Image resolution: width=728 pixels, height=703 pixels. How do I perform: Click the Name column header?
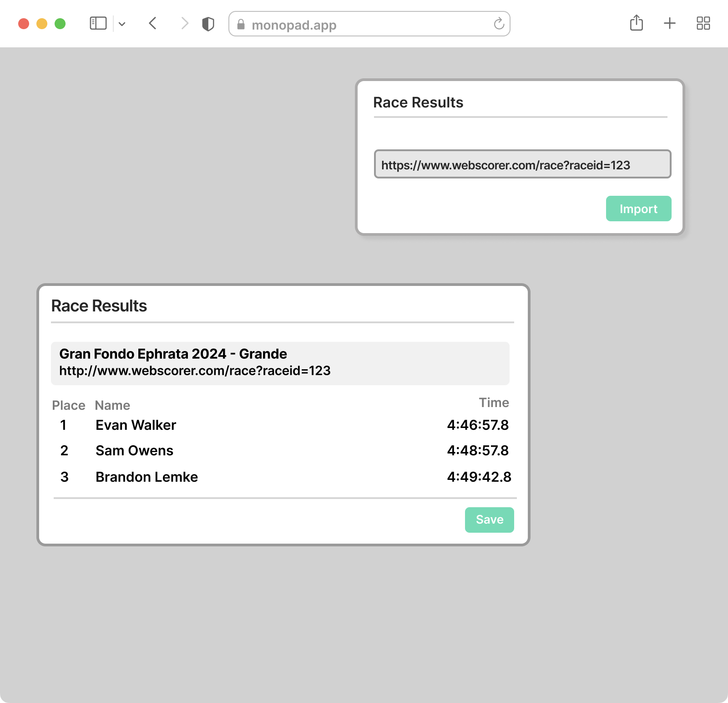[x=112, y=406]
